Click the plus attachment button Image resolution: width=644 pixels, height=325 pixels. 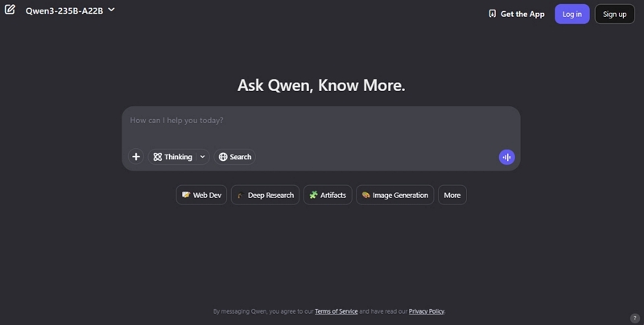click(136, 157)
